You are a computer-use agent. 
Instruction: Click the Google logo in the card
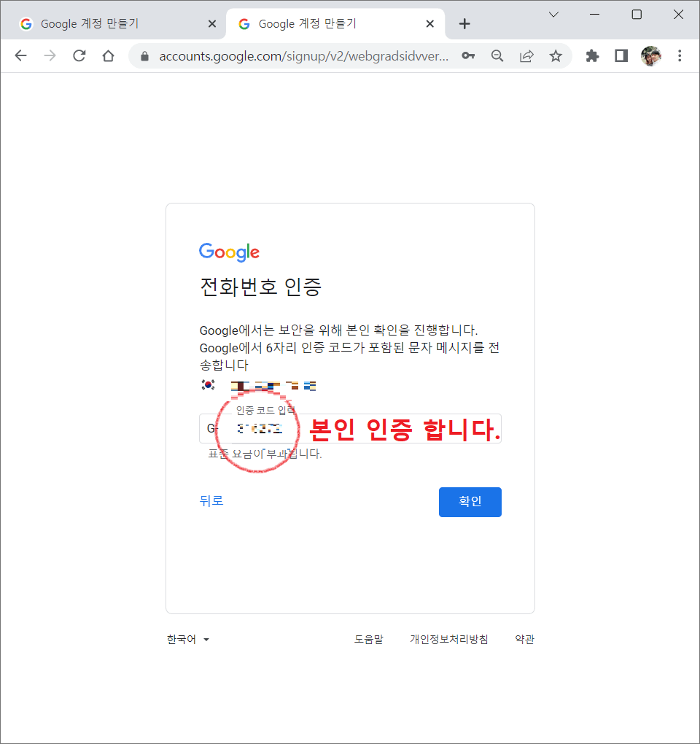click(x=229, y=252)
